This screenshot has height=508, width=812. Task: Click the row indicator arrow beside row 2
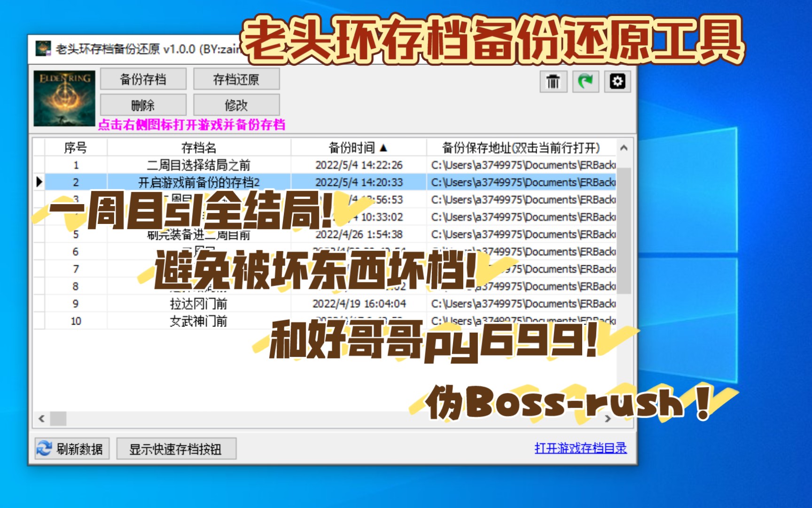[x=39, y=183]
